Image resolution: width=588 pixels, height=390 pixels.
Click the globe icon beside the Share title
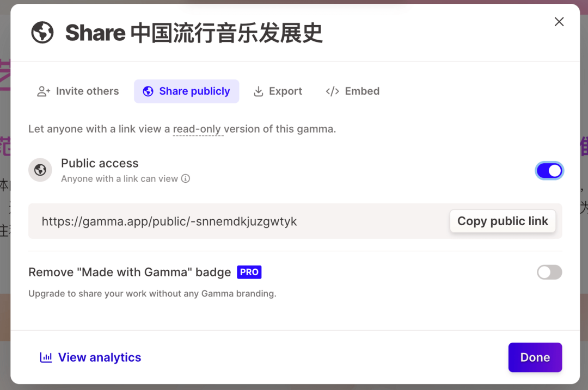click(42, 33)
